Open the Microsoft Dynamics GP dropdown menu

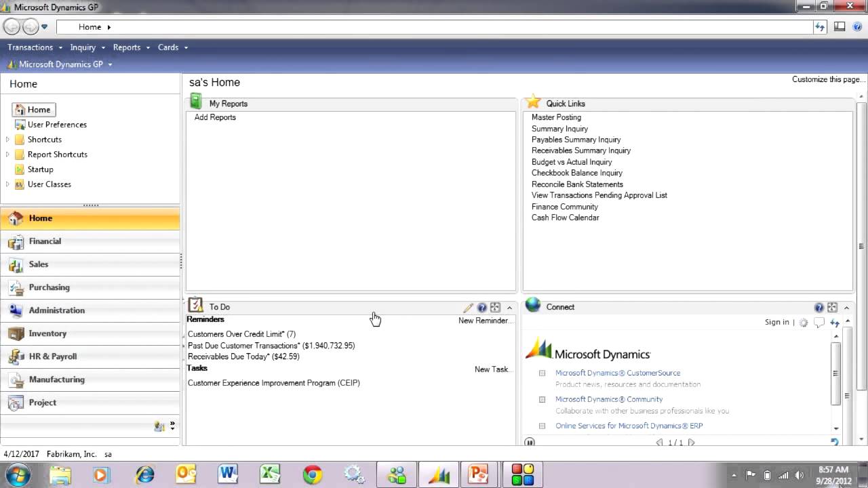pyautogui.click(x=60, y=64)
